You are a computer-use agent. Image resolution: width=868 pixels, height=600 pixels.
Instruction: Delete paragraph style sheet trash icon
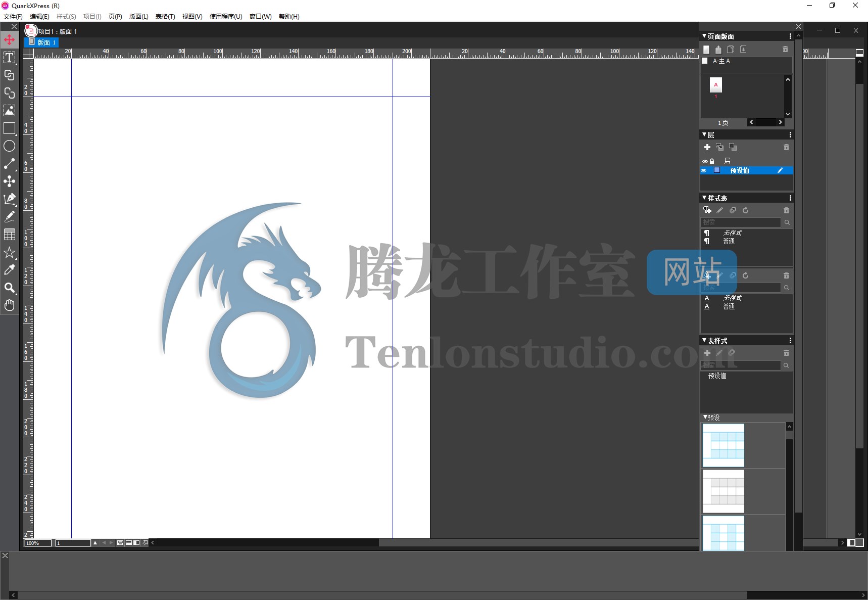786,210
